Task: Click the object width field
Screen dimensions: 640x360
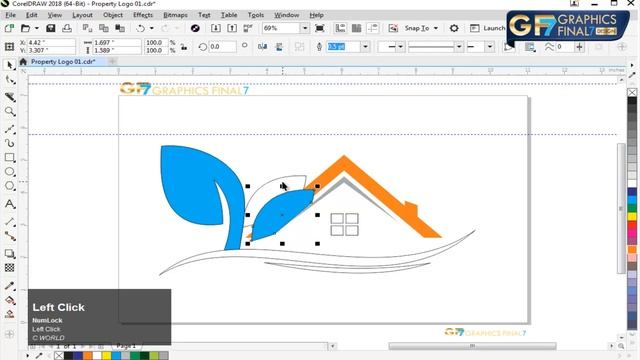Action: pos(116,42)
